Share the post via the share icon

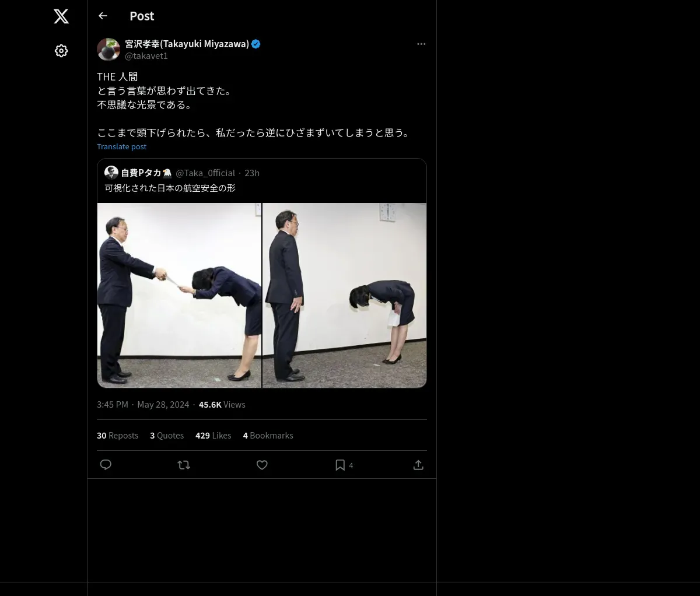418,465
